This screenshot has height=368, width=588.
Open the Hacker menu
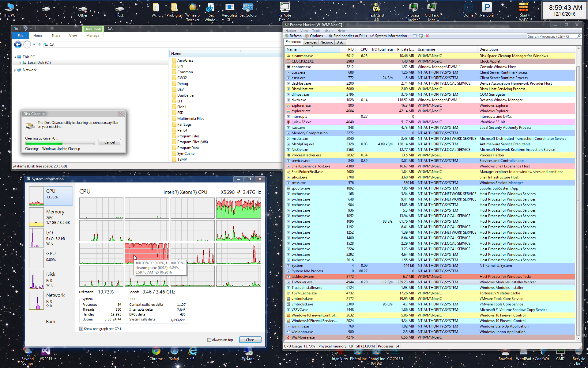pyautogui.click(x=291, y=31)
